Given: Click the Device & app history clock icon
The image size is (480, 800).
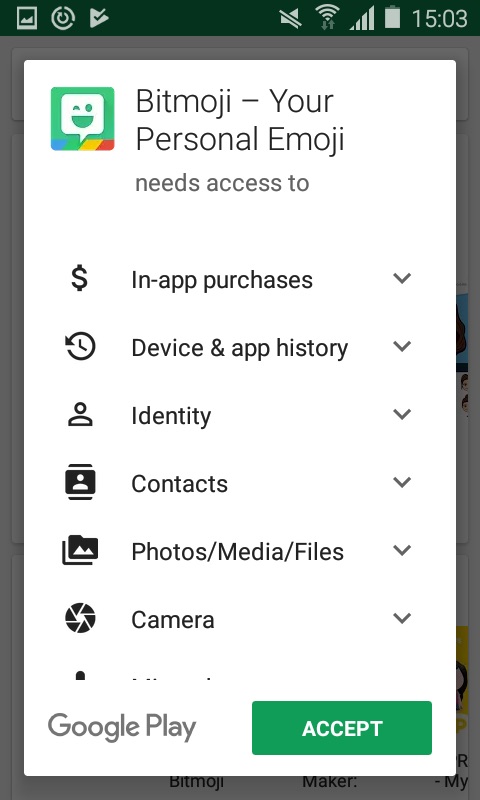Looking at the screenshot, I should point(80,346).
